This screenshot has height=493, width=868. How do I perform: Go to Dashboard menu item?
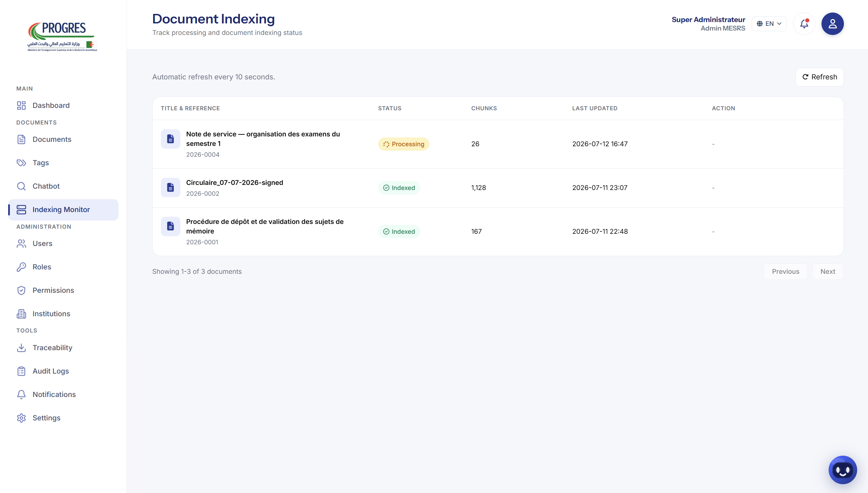63,106
